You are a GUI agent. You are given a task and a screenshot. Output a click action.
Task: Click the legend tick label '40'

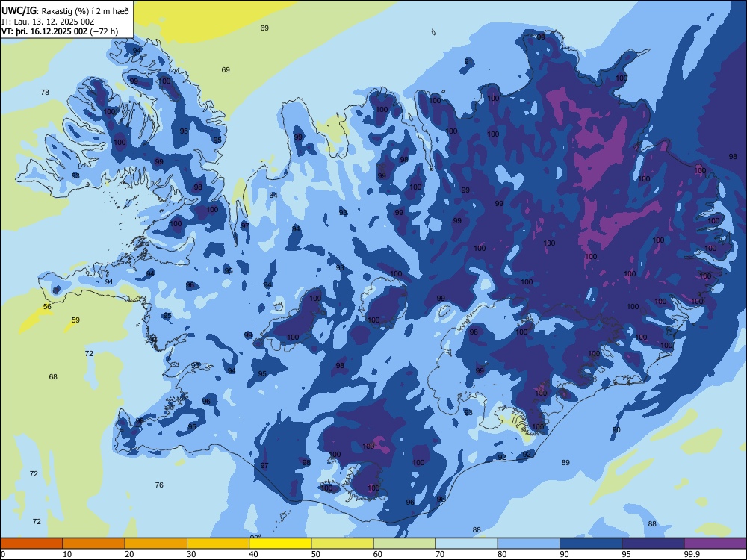click(x=253, y=554)
